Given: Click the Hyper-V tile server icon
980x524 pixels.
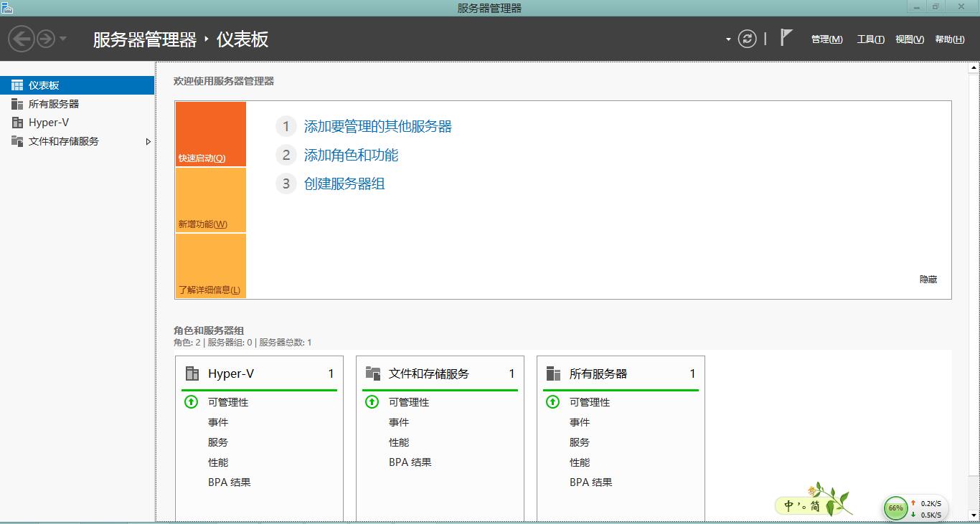Looking at the screenshot, I should [192, 373].
